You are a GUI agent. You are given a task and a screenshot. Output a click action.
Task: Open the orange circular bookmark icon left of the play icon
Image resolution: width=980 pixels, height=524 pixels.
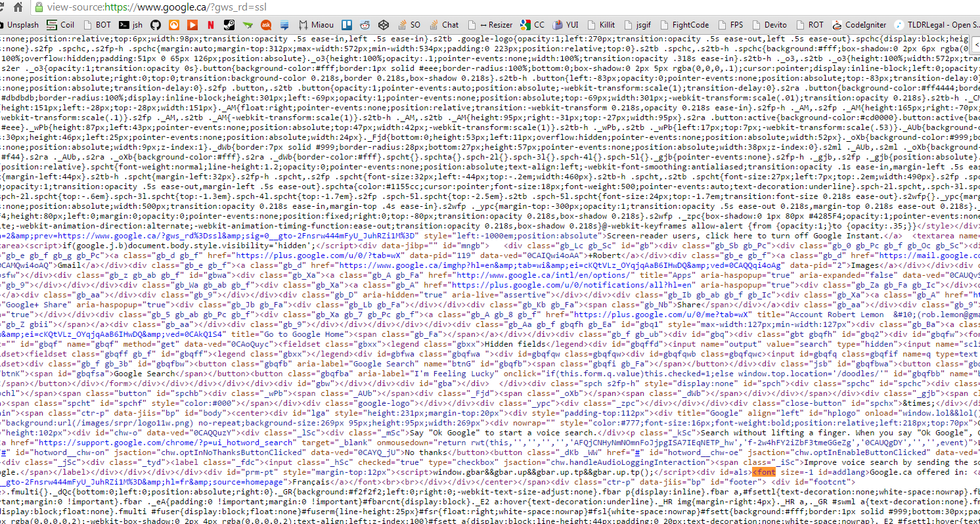tap(174, 25)
